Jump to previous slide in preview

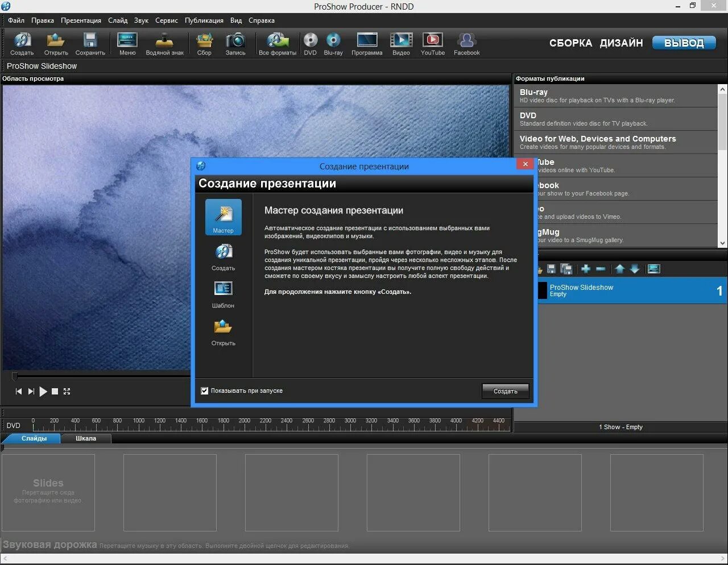tap(19, 391)
